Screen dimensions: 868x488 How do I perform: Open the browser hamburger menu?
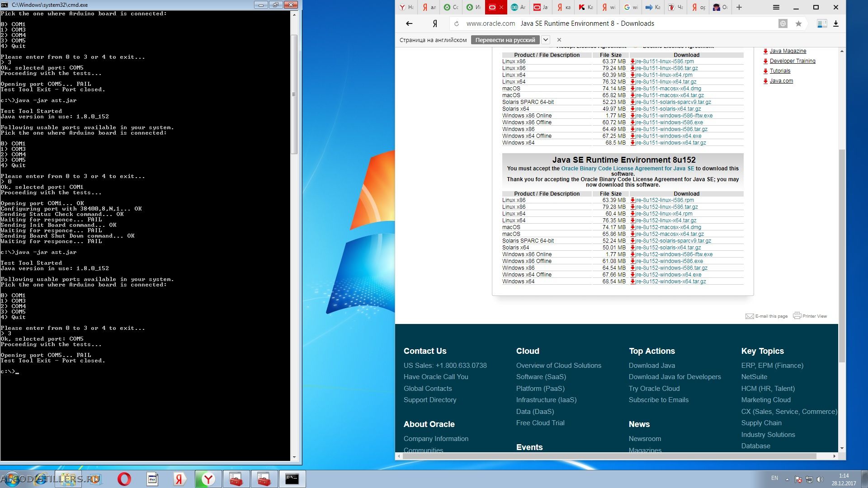(x=776, y=7)
